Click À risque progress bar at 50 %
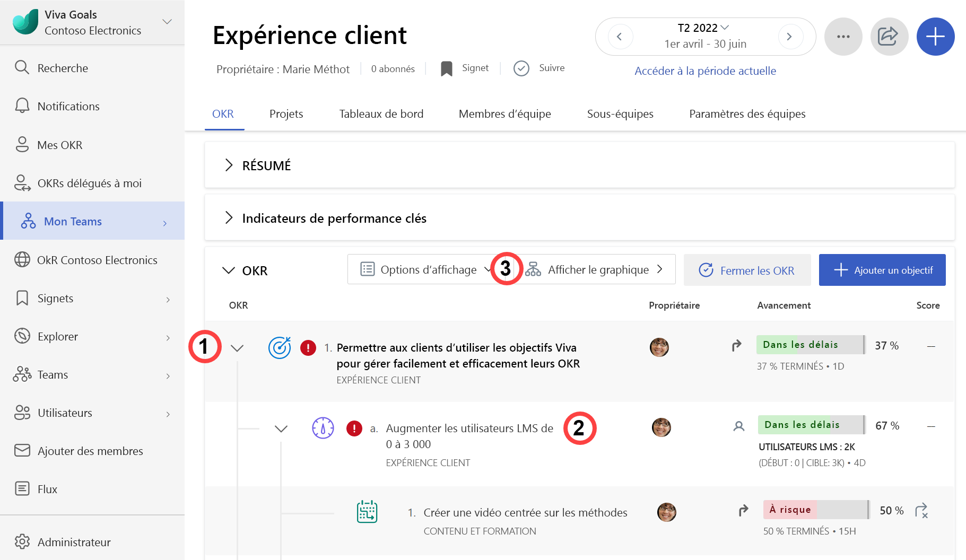Image resolution: width=966 pixels, height=560 pixels. coord(816,510)
